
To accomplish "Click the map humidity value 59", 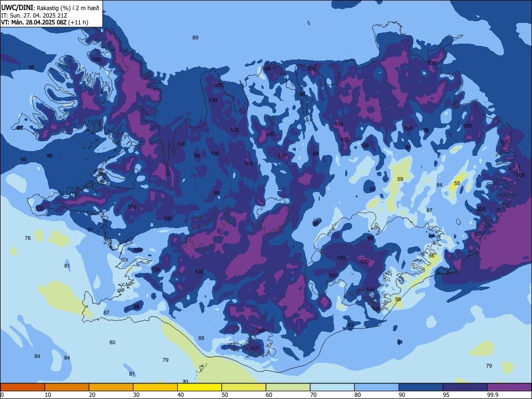I will (x=400, y=179).
